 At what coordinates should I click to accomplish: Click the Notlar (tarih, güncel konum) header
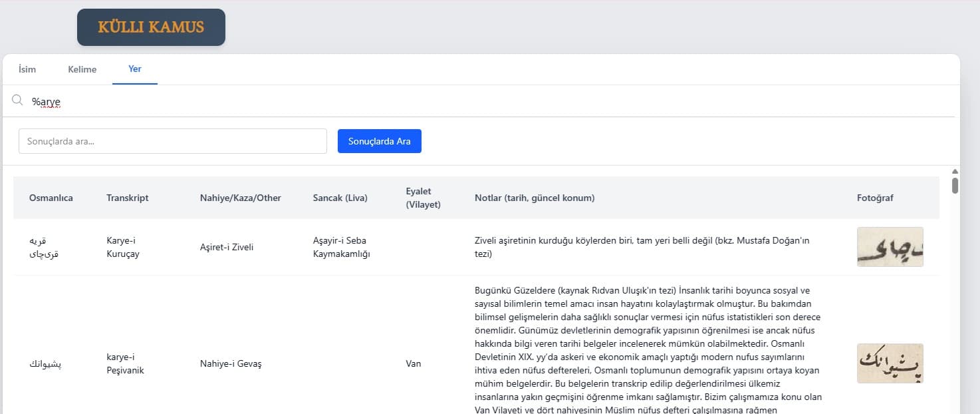point(535,198)
